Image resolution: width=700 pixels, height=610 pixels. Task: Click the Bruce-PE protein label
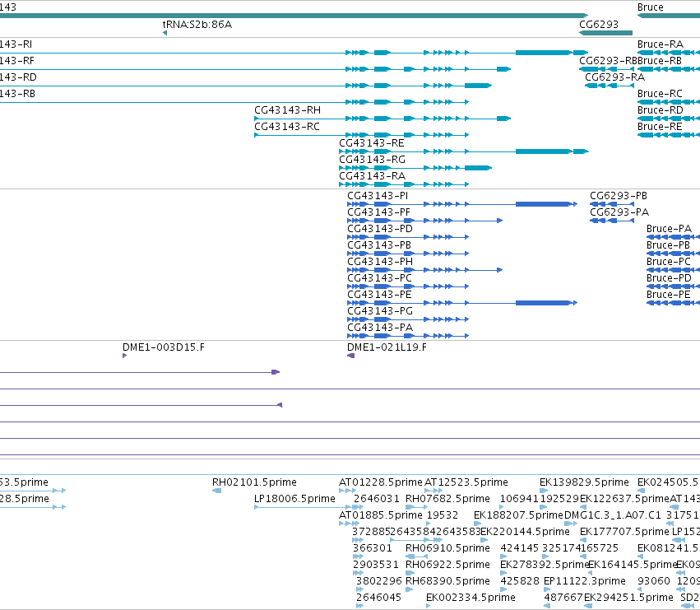(x=668, y=295)
